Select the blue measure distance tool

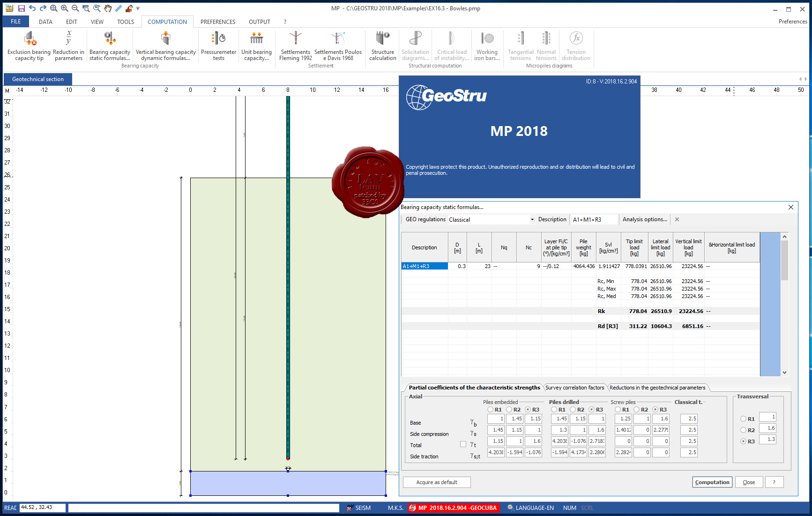click(119, 8)
